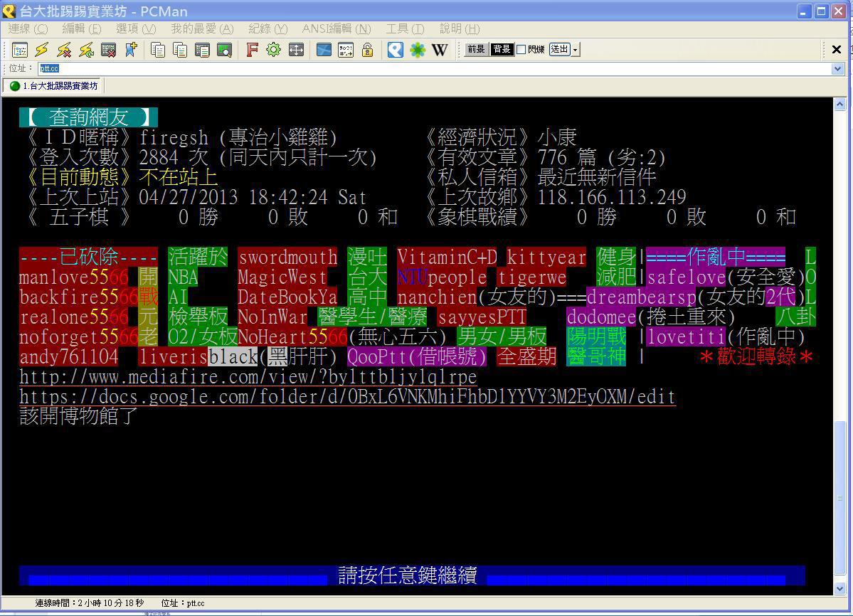Click the text andy761104

click(x=69, y=356)
